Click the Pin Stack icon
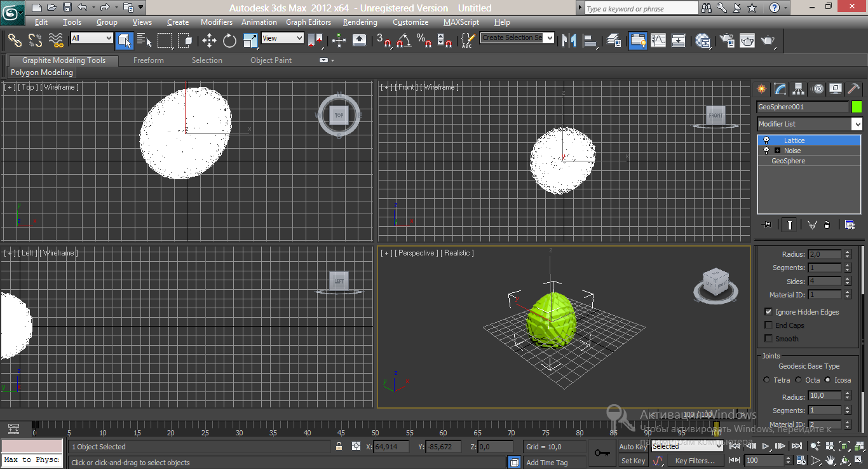Screen dimensions: 868x469 pyautogui.click(x=767, y=224)
